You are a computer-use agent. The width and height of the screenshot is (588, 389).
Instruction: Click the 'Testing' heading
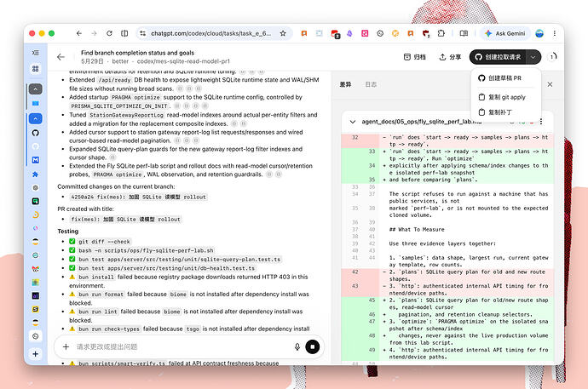click(x=68, y=232)
